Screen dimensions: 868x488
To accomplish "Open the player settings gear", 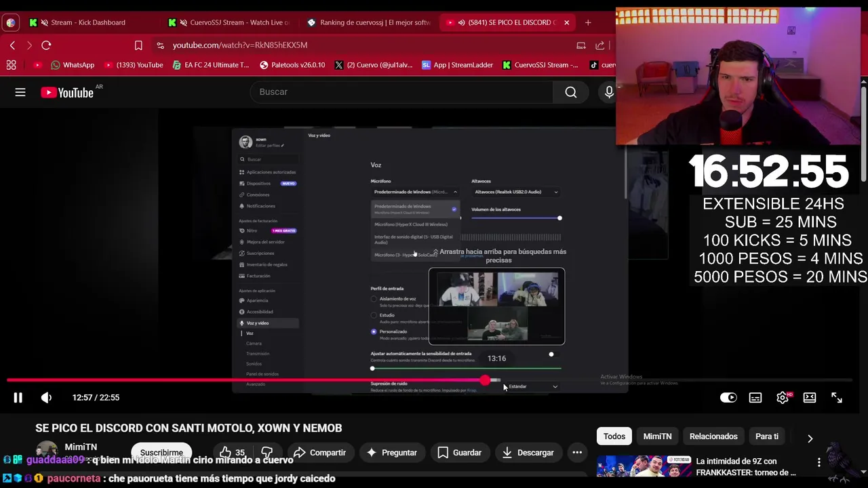I will click(x=783, y=398).
